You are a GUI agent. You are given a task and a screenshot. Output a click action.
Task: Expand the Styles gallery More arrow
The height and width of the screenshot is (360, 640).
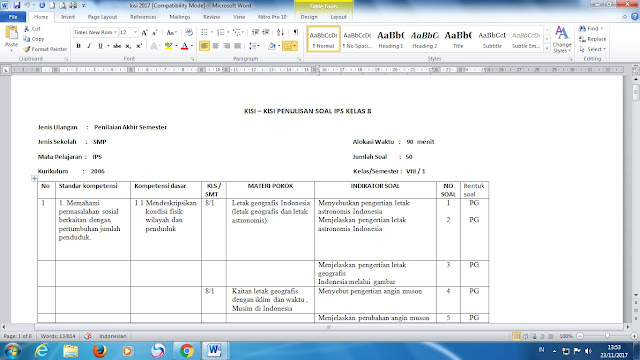[547, 49]
